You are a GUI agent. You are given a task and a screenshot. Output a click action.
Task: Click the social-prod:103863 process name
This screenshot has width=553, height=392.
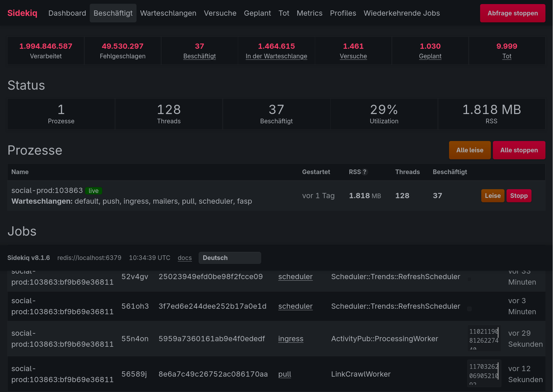click(47, 190)
